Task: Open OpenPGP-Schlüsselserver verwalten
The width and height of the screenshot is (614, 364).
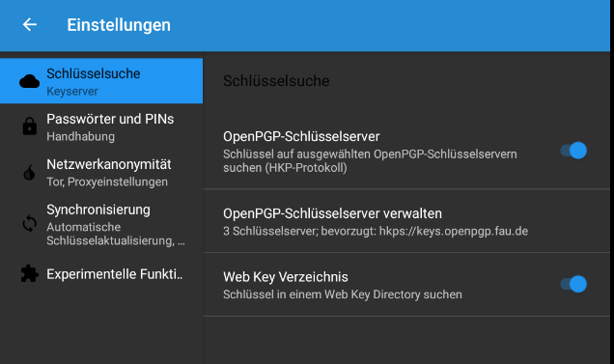Action: [x=406, y=221]
